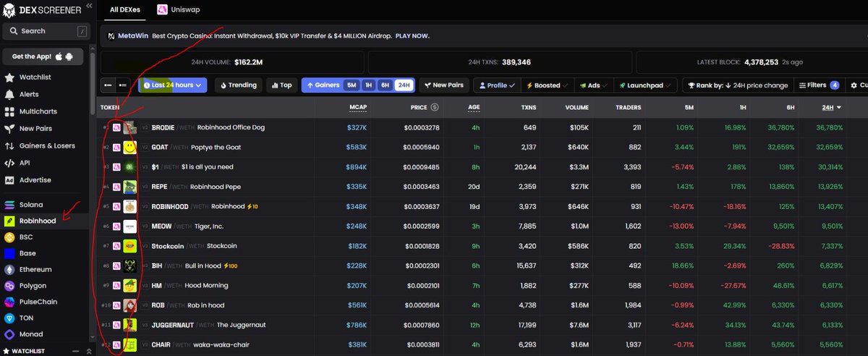This screenshot has width=868, height=356.
Task: Open Watchlist from sidebar star icon
Action: pyautogui.click(x=9, y=77)
